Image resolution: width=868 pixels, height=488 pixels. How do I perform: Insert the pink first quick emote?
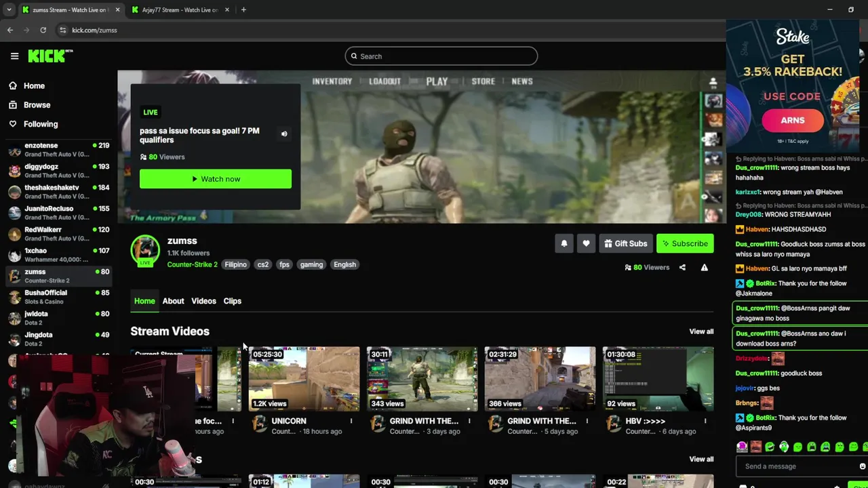click(742, 447)
